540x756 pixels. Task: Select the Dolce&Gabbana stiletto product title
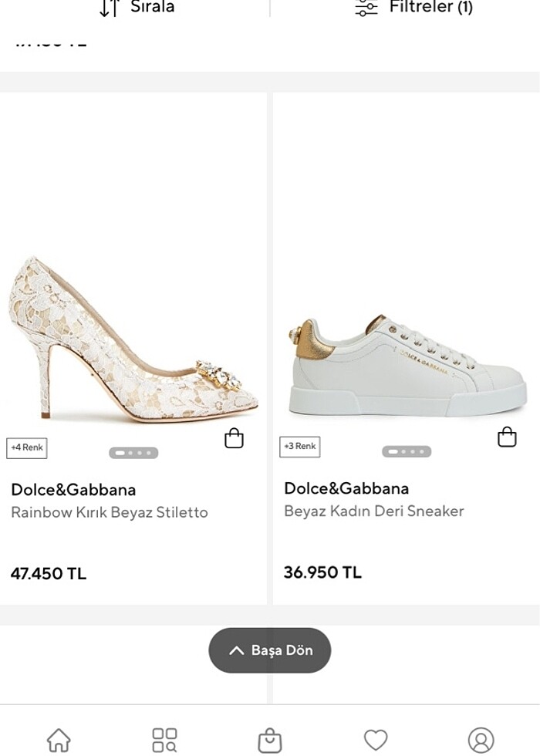74,489
